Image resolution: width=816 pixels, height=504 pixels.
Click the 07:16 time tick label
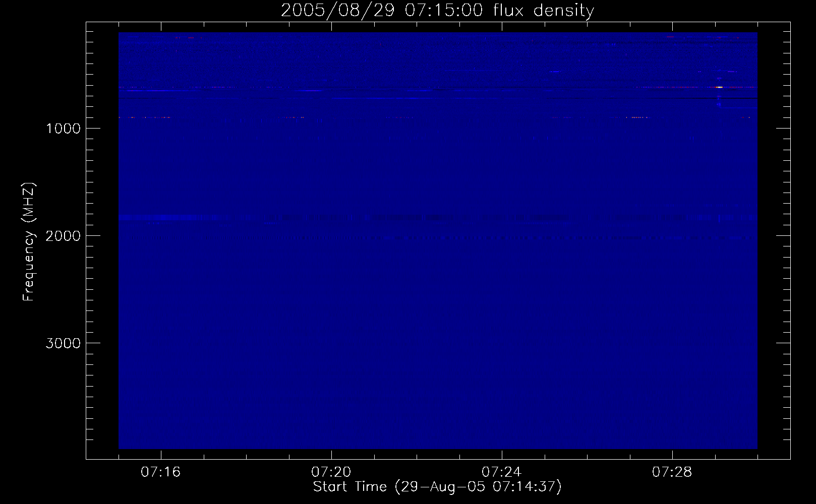[161, 472]
